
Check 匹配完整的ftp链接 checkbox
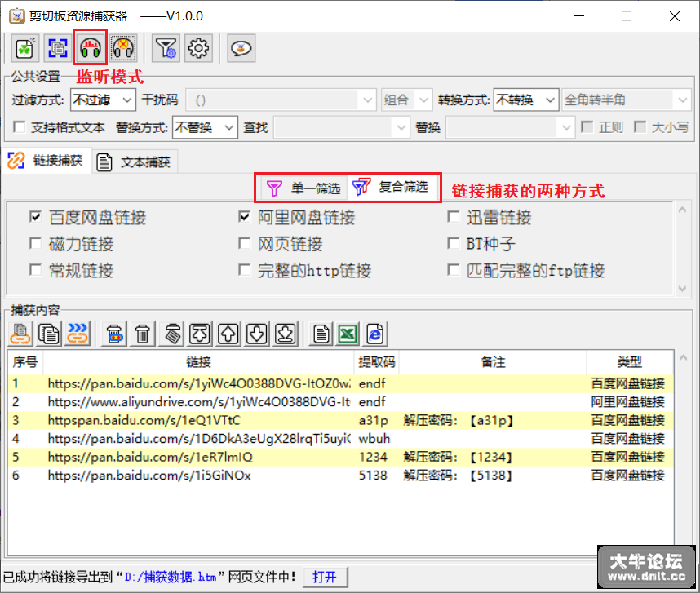tap(454, 270)
